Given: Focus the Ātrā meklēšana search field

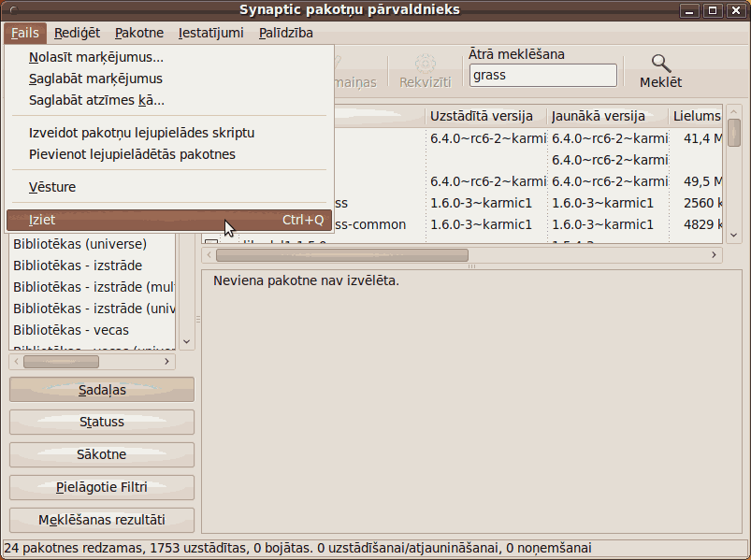Looking at the screenshot, I should 543,76.
